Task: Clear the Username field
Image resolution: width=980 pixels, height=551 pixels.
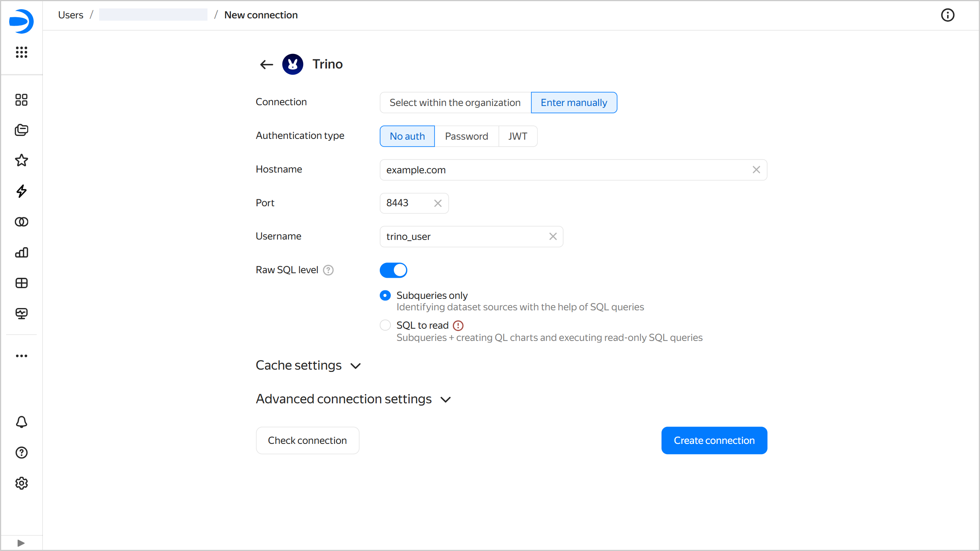Action: [x=553, y=236]
